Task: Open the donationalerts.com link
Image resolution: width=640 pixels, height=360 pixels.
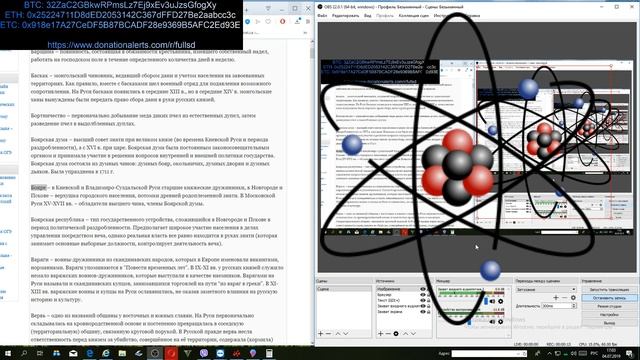Action: pos(121,45)
